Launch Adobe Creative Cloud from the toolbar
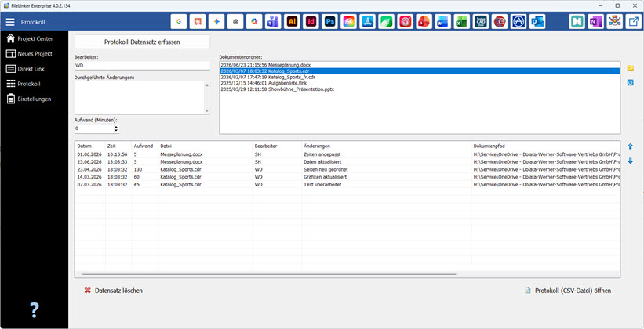644x329 pixels. (x=349, y=22)
